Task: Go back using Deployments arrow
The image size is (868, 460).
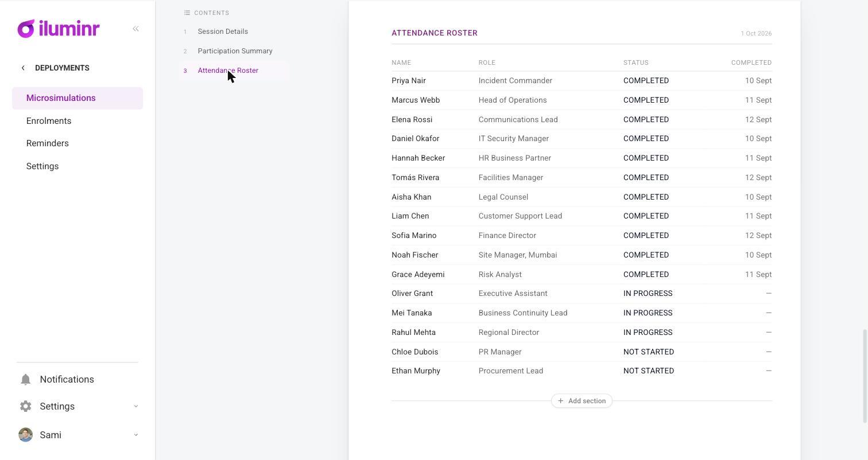Action: point(23,68)
